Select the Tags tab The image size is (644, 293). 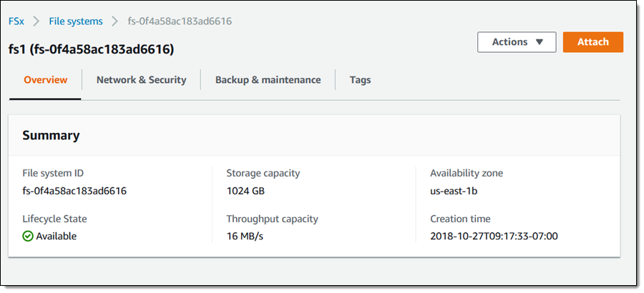[360, 80]
